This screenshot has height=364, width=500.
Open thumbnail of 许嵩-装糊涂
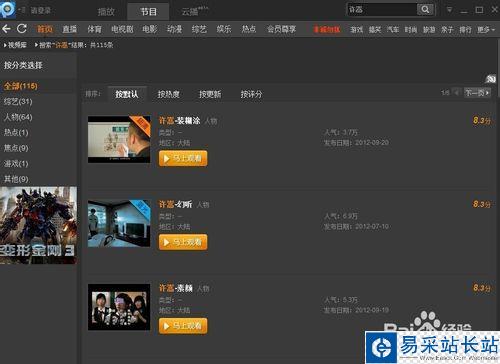[119, 139]
